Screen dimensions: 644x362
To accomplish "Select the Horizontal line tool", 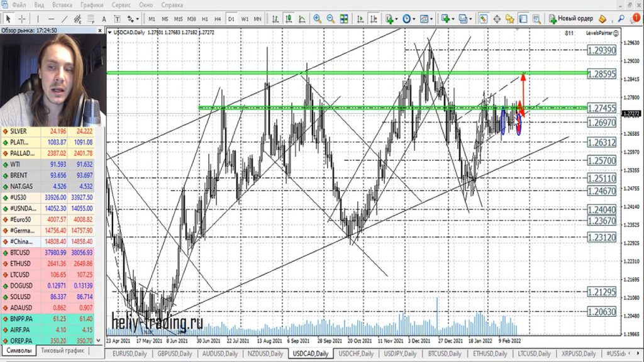I will click(51, 19).
